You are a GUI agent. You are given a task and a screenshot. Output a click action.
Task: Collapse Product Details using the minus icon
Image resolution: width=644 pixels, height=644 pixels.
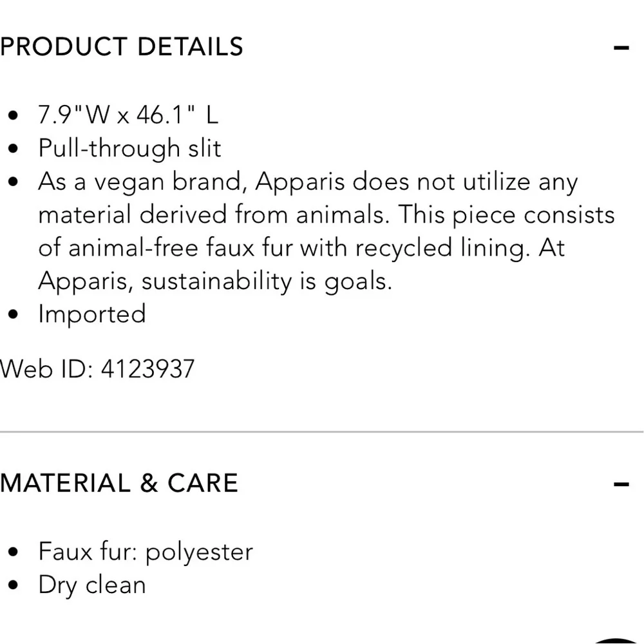pos(621,48)
